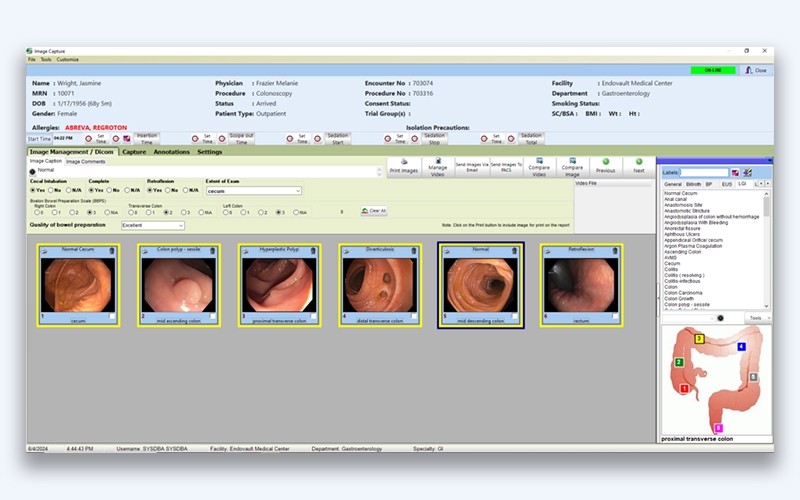Select No for Cecal Intubation

click(52, 190)
